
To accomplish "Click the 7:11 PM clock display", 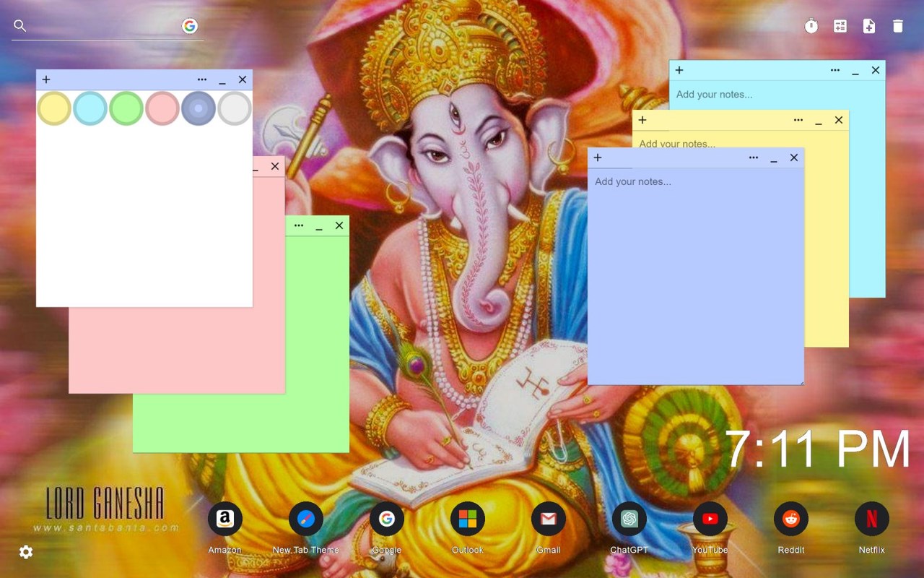I will pyautogui.click(x=817, y=449).
